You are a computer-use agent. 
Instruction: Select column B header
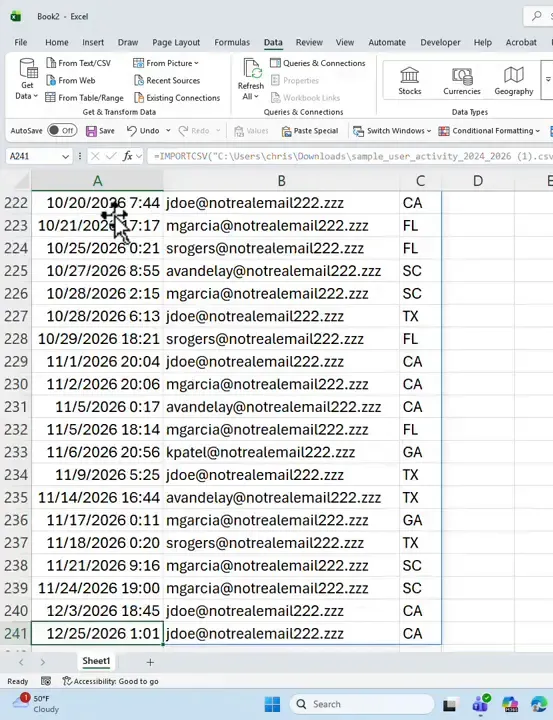tap(282, 181)
